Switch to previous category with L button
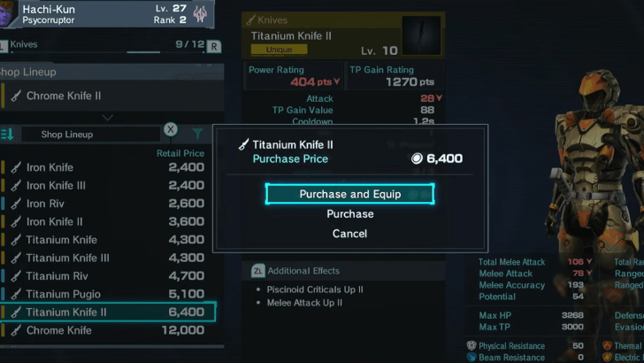 [4, 44]
